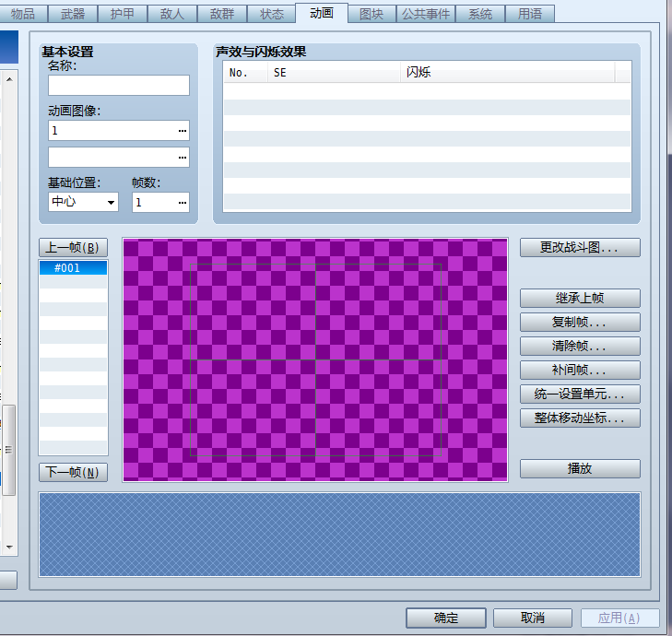Open 复制帧... dialog

[580, 322]
